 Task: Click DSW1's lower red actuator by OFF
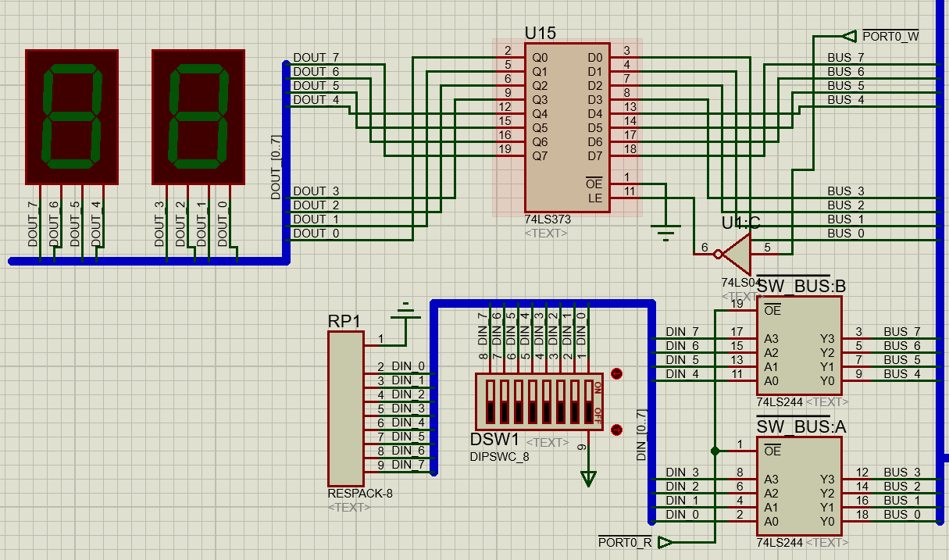point(616,429)
